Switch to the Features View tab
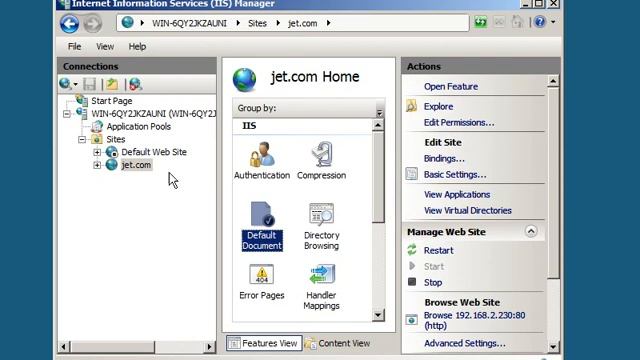The image size is (640, 360). pyautogui.click(x=264, y=343)
